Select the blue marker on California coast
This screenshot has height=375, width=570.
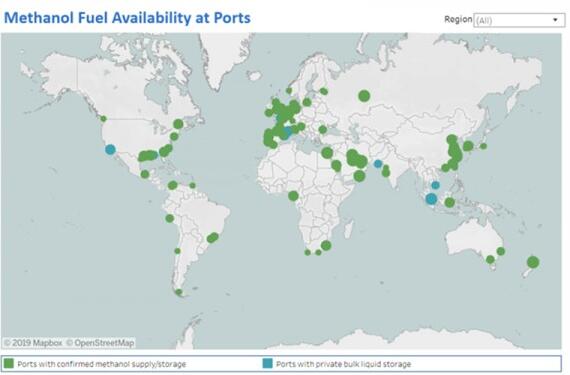click(111, 149)
